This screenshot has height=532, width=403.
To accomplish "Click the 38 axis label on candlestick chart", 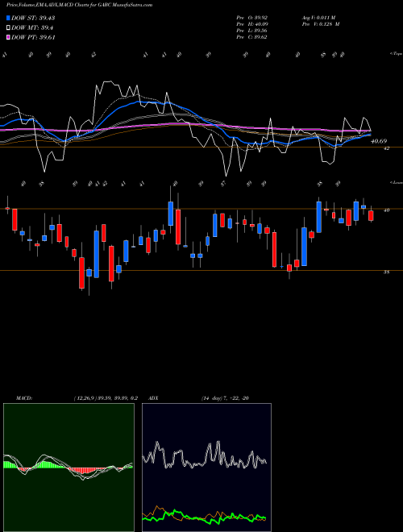I will tap(386, 272).
